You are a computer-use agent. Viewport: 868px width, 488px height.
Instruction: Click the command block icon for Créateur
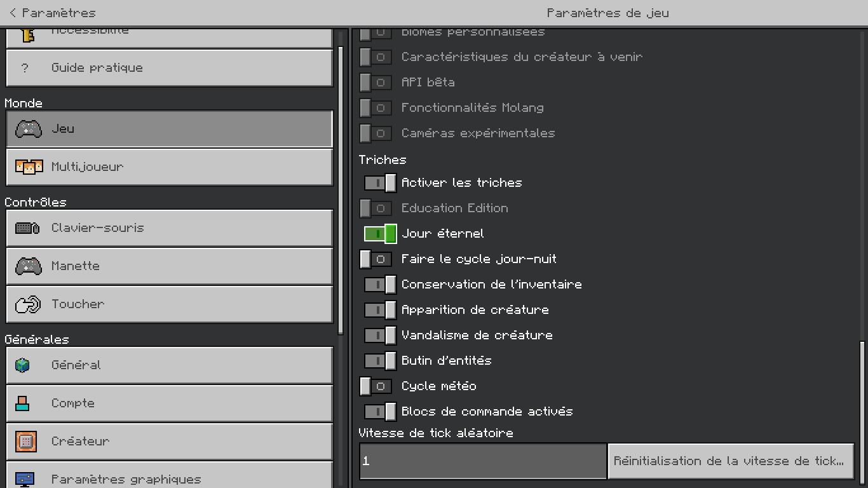(x=25, y=441)
